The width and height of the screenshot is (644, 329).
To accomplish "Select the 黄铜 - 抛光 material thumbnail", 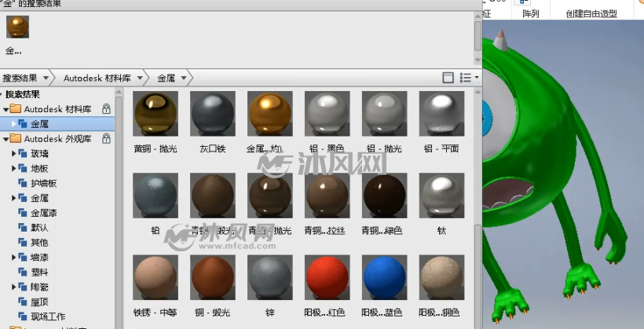I will tap(156, 113).
